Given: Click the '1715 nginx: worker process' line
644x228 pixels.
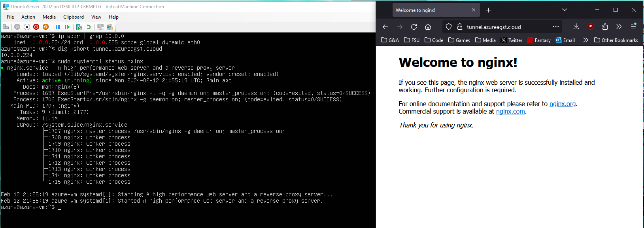Looking at the screenshot, I should 86,182.
